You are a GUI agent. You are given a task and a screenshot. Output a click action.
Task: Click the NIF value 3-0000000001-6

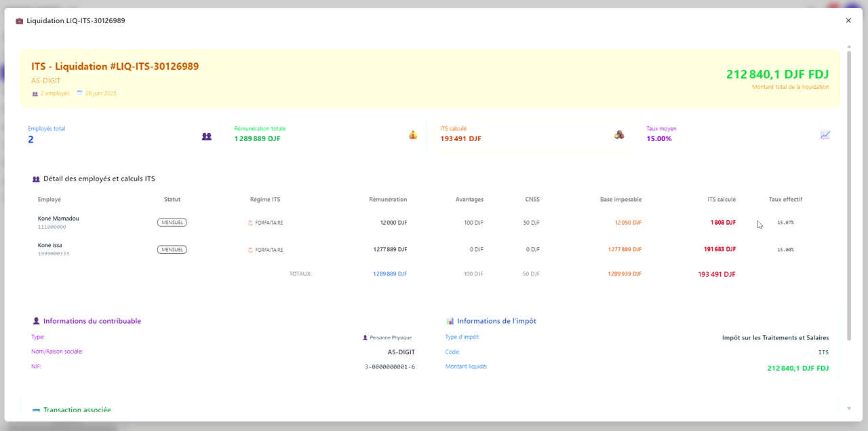click(x=389, y=367)
